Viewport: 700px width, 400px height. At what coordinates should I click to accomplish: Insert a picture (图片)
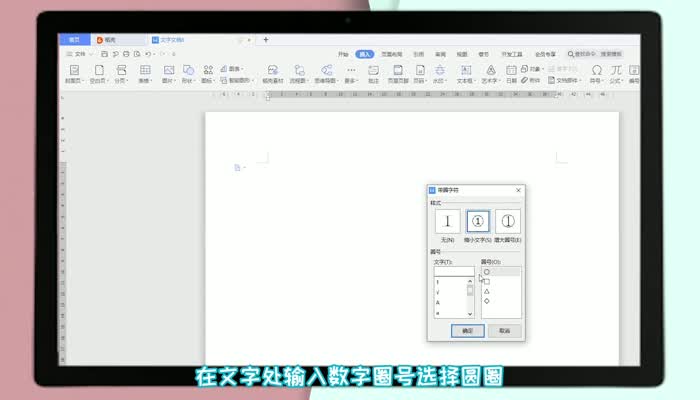[169, 74]
